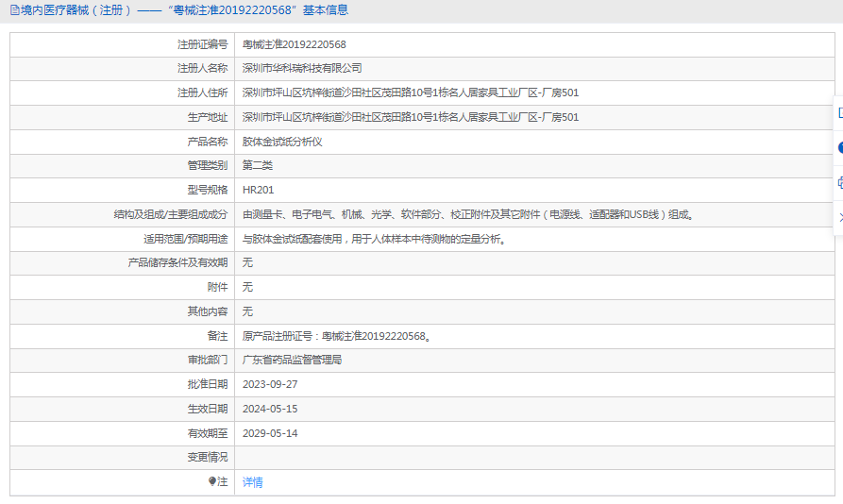The height and width of the screenshot is (504, 843).
Task: Click the document icon before 境内医疗器械 title
Action: click(14, 10)
